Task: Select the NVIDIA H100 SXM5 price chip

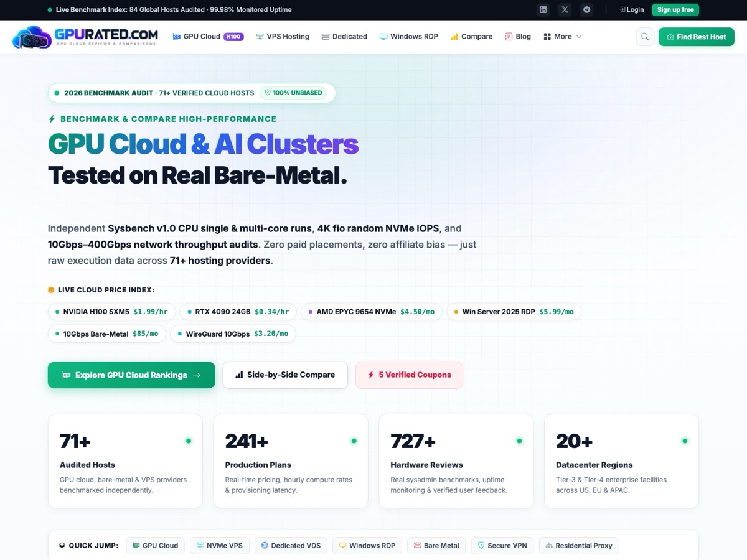Action: [111, 312]
